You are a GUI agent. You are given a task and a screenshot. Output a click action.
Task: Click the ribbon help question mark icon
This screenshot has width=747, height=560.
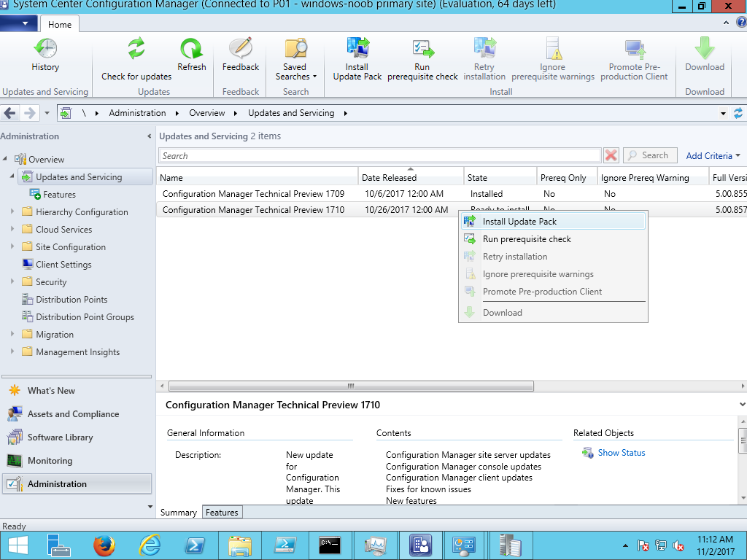(741, 23)
